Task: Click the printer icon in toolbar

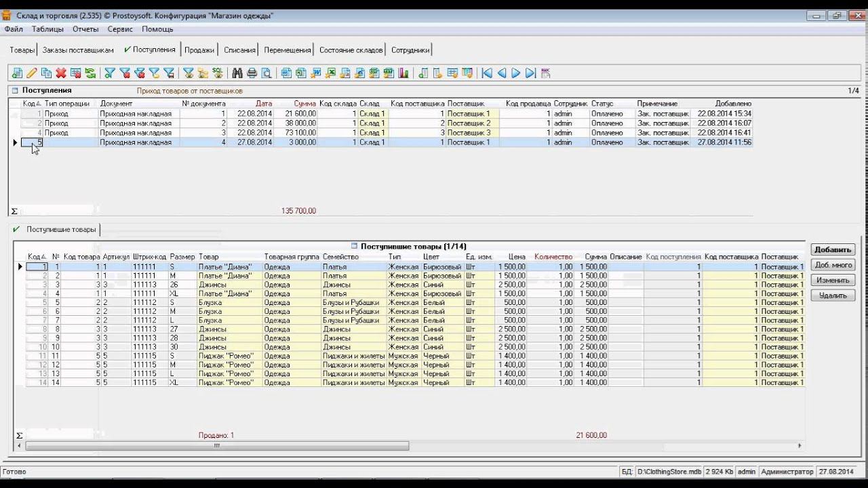Action: click(x=252, y=73)
